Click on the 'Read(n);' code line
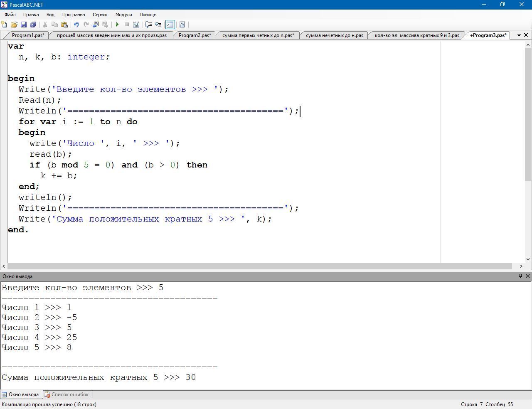This screenshot has height=409, width=532. 40,100
